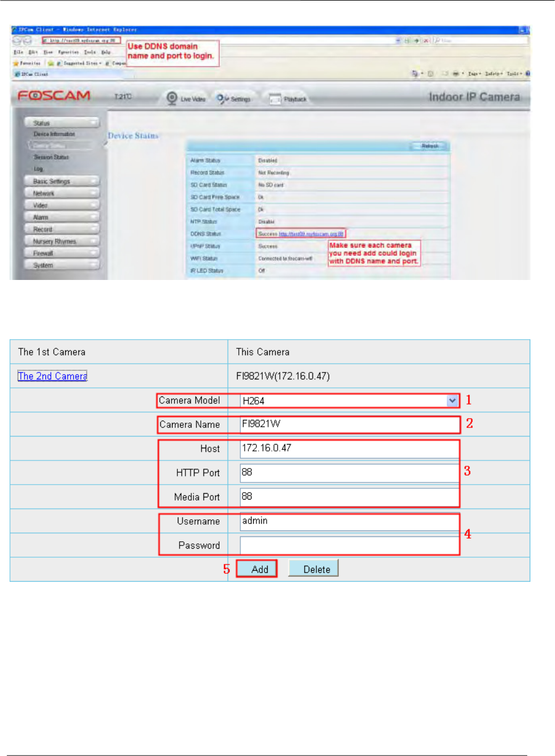Open the DDNS Status success link

(x=311, y=234)
